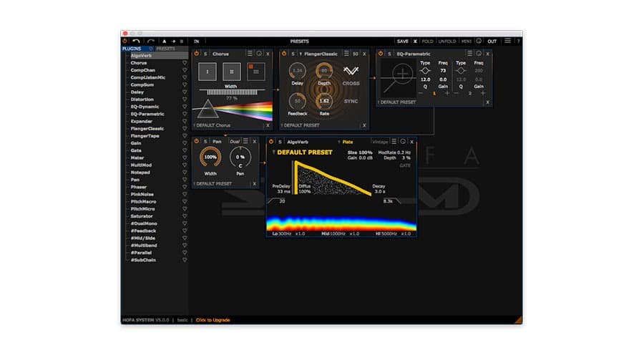Open the Plate reverb type dropdown

tap(346, 142)
